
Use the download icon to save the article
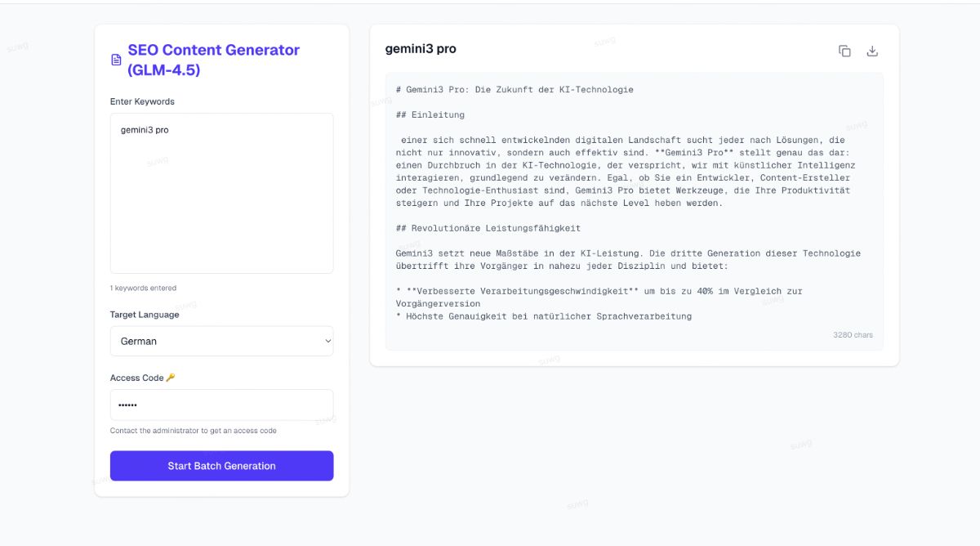872,51
